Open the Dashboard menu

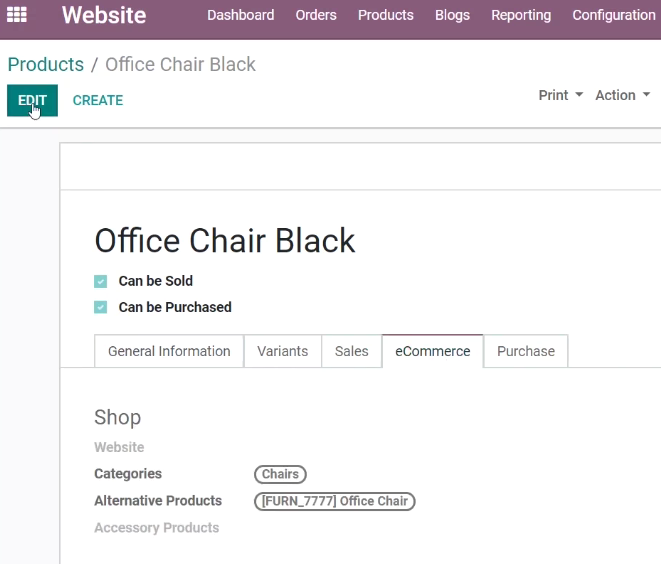(x=241, y=15)
